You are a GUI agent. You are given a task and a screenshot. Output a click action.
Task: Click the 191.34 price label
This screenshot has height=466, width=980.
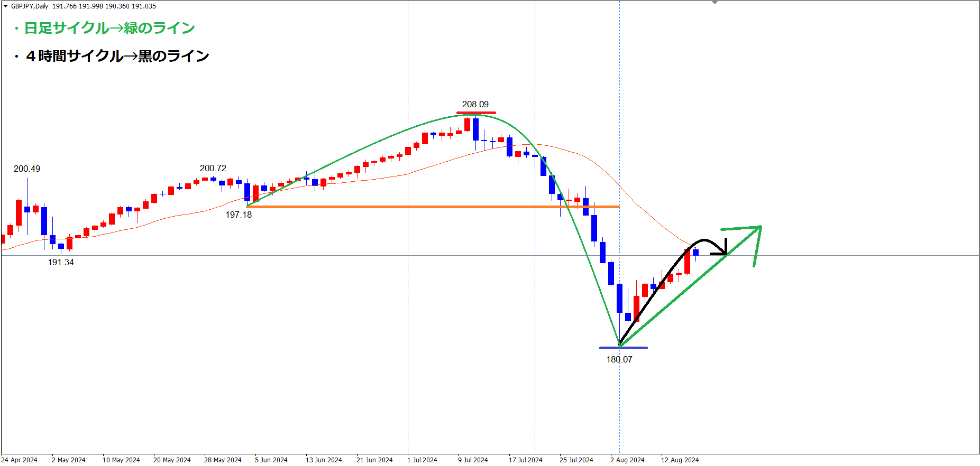[61, 262]
